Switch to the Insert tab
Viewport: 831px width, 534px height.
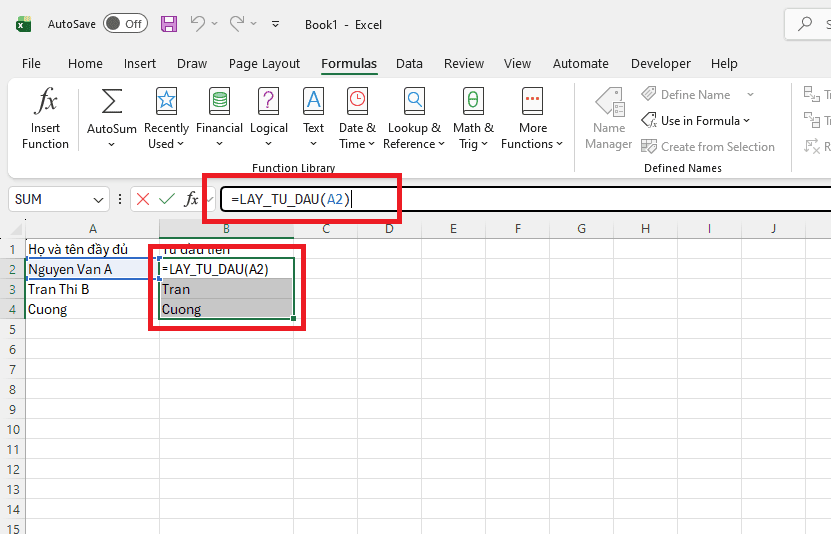(x=140, y=64)
